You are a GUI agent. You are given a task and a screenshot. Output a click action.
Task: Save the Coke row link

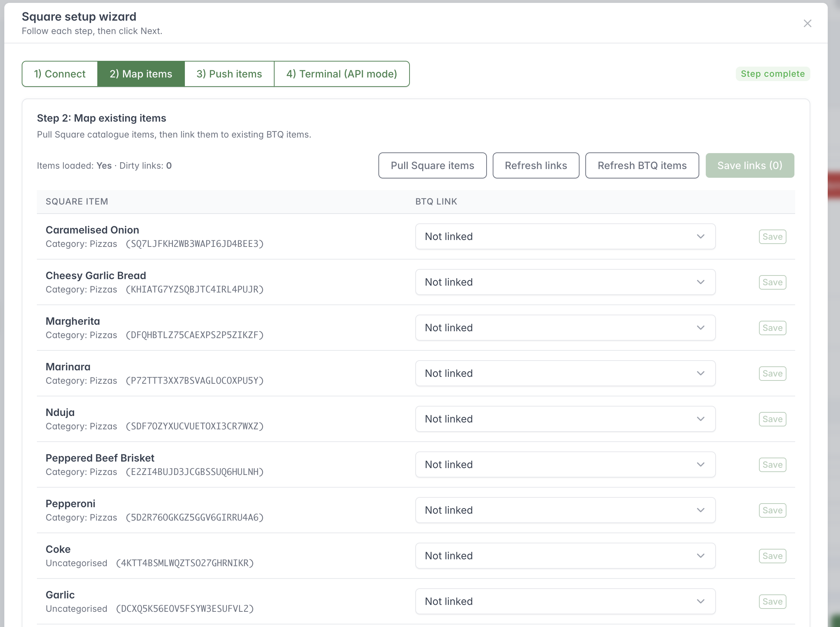point(772,556)
